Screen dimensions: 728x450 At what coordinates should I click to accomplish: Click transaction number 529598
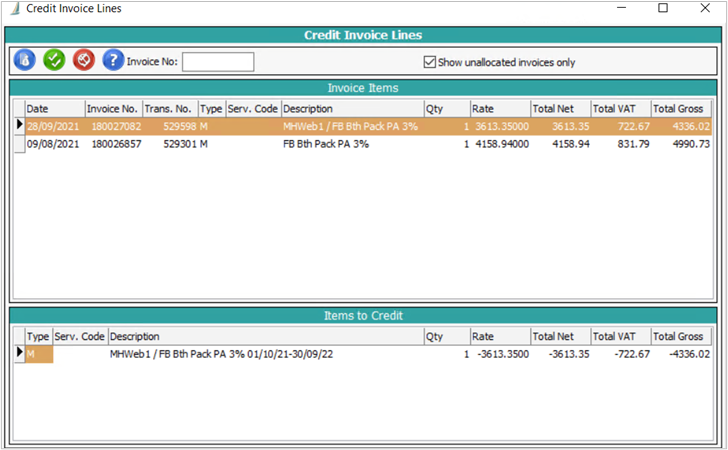point(180,126)
